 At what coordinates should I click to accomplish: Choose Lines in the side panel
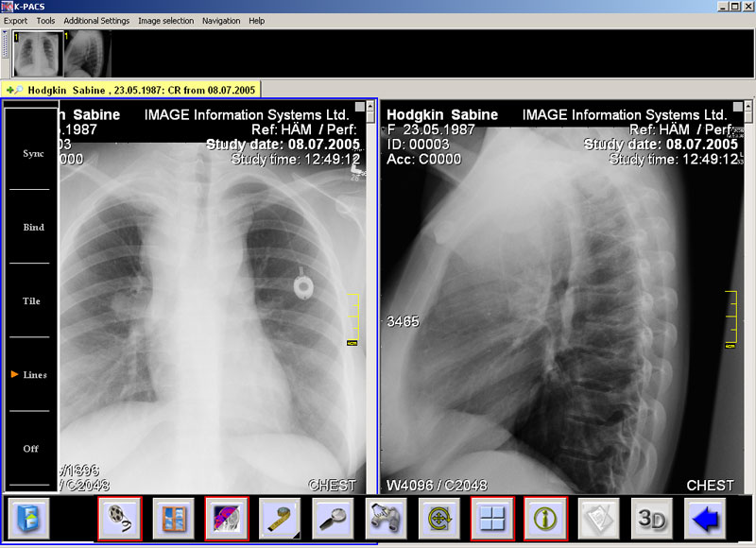(35, 374)
